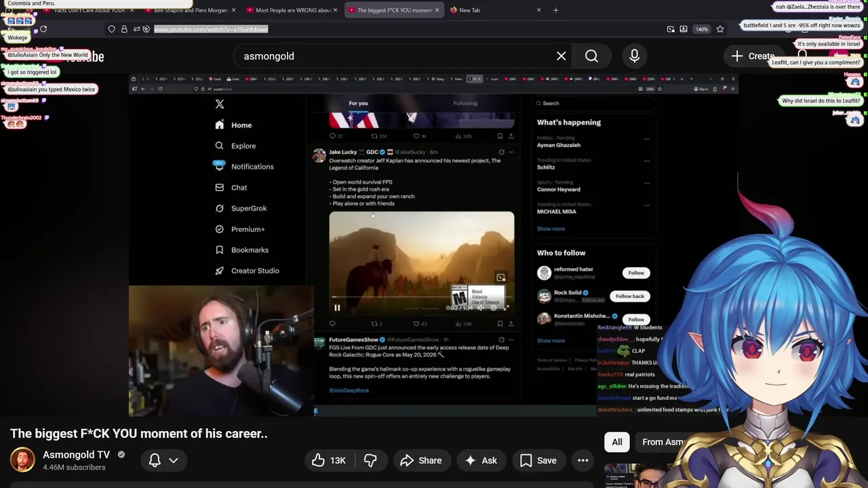Open options for the Schlitz trend
The height and width of the screenshot is (488, 868).
pyautogui.click(x=647, y=161)
